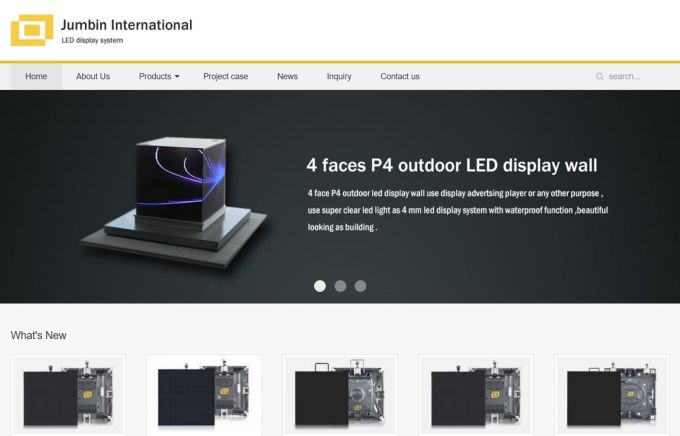Click the Jumbin International title text

[126, 25]
